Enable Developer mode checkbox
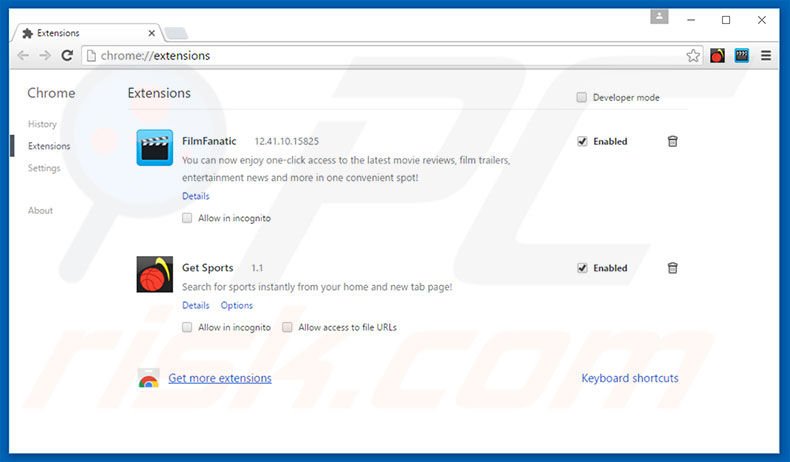The height and width of the screenshot is (462, 790). pos(581,97)
